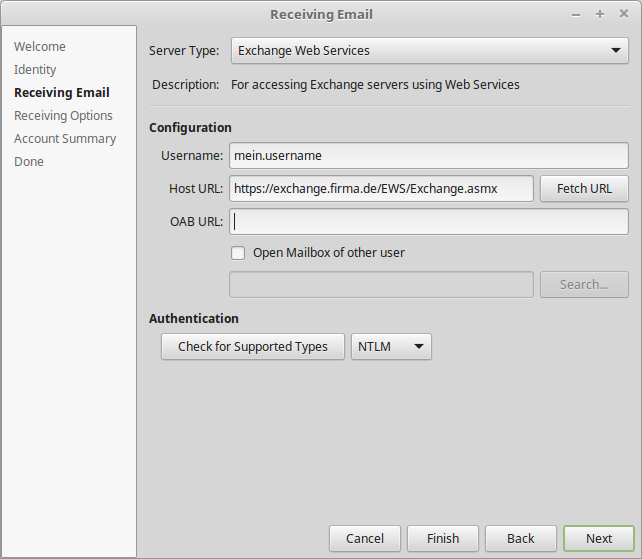Open the Server Type dropdown
Viewport: 642px width, 559px height.
pos(429,51)
